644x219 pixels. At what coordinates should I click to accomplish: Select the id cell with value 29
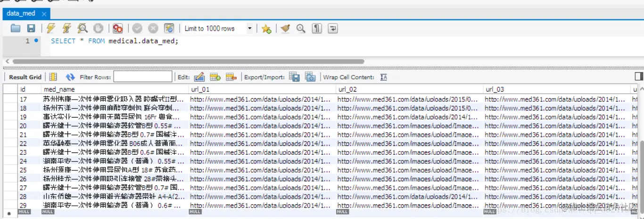click(29, 205)
